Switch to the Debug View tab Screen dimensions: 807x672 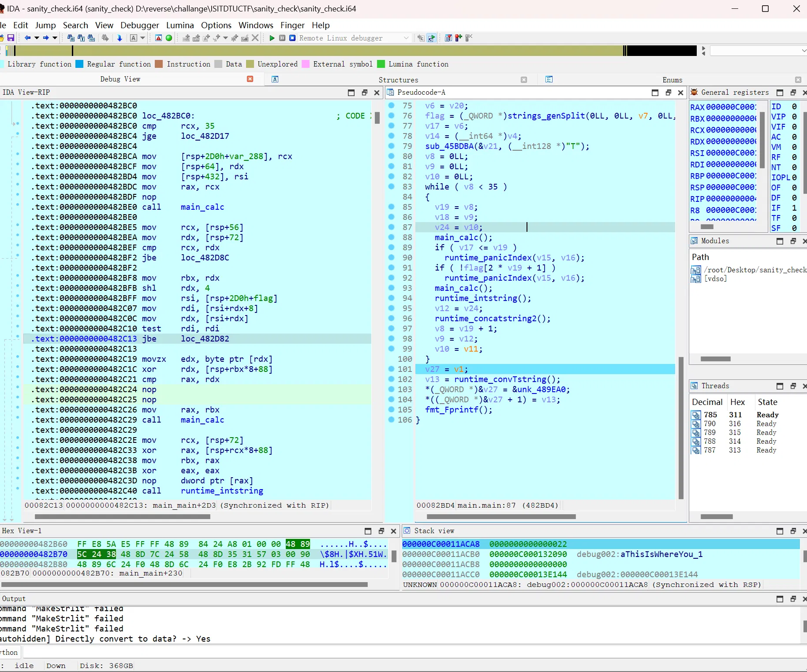tap(120, 79)
